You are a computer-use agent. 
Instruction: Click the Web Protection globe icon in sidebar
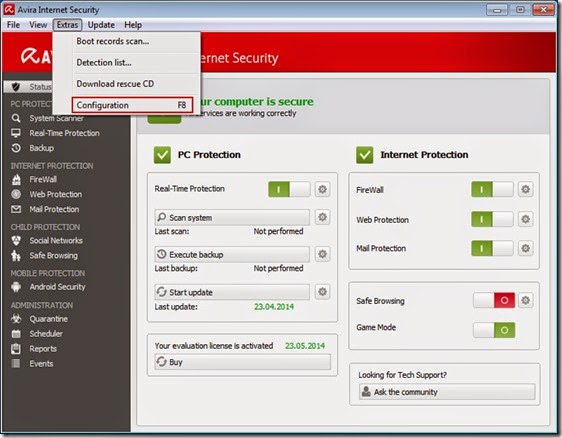[x=16, y=194]
